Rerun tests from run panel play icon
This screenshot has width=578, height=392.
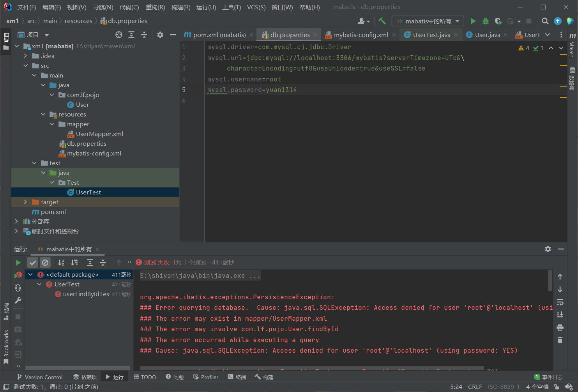coord(18,263)
